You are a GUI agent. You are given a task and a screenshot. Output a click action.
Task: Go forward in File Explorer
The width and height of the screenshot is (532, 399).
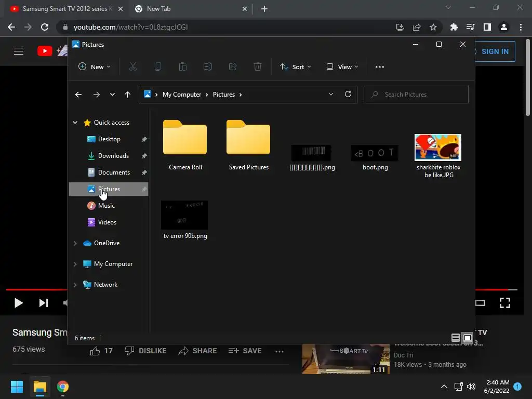point(96,95)
